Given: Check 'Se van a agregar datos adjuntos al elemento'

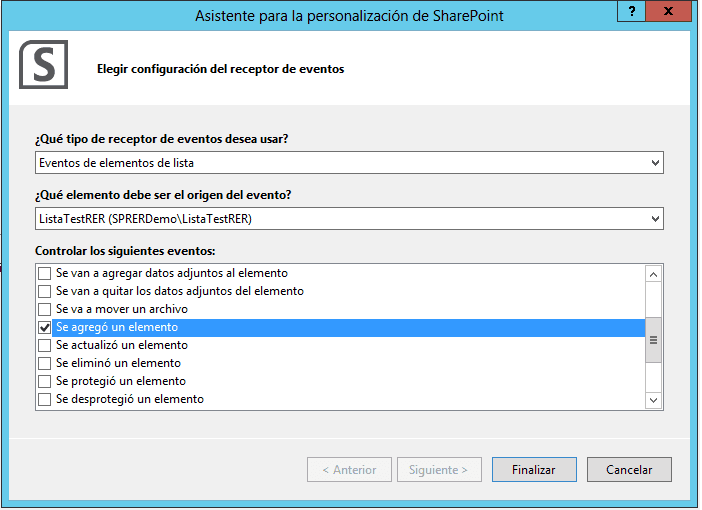Looking at the screenshot, I should coord(44,273).
